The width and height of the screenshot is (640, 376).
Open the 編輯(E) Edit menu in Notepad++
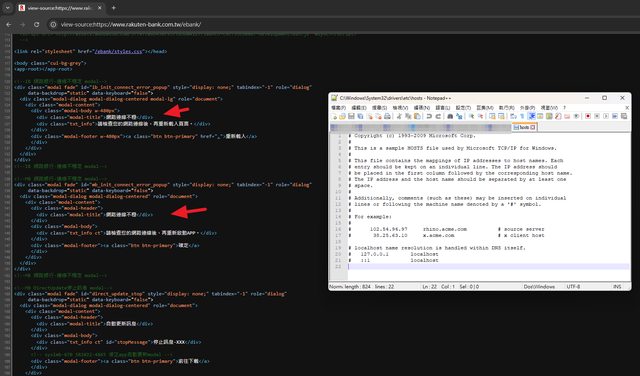pyautogui.click(x=359, y=108)
